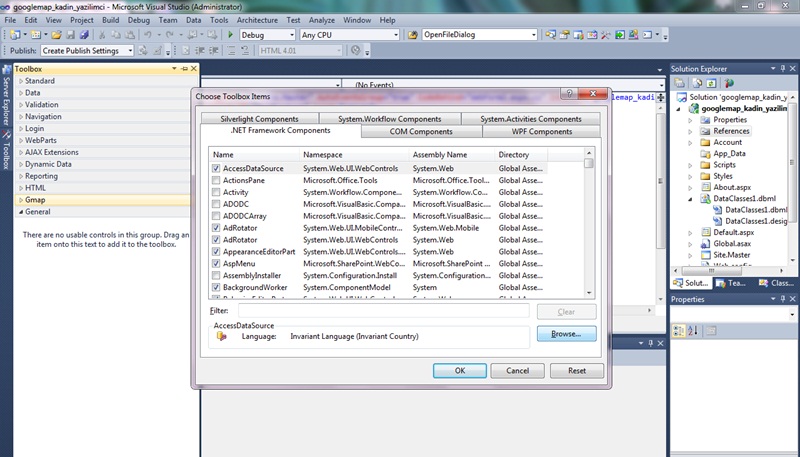The width and height of the screenshot is (800, 457).
Task: Click the Alphabetical sort icon in Properties panel
Action: tap(693, 331)
